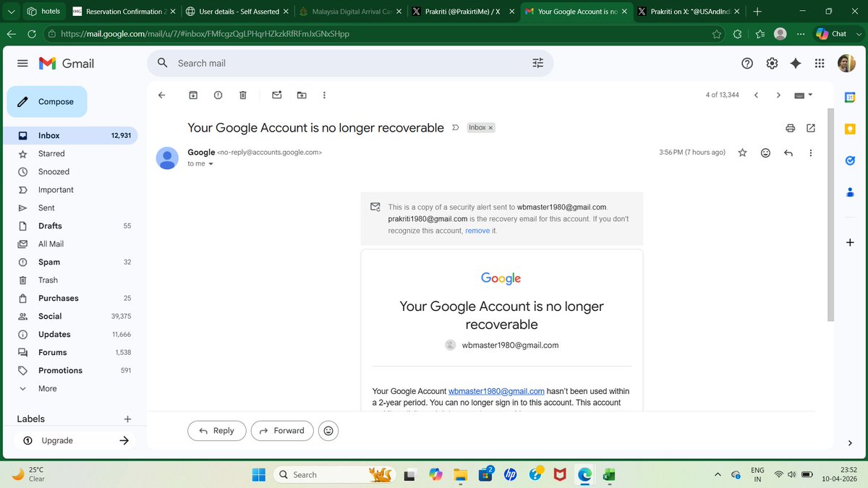Go to the older email arrow
The height and width of the screenshot is (488, 868).
click(x=778, y=95)
